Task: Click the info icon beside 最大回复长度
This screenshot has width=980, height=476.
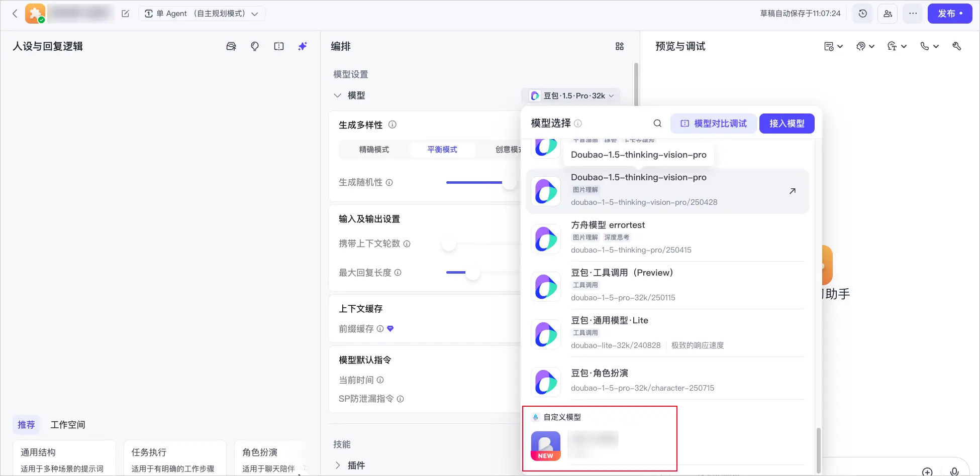Action: tap(398, 273)
